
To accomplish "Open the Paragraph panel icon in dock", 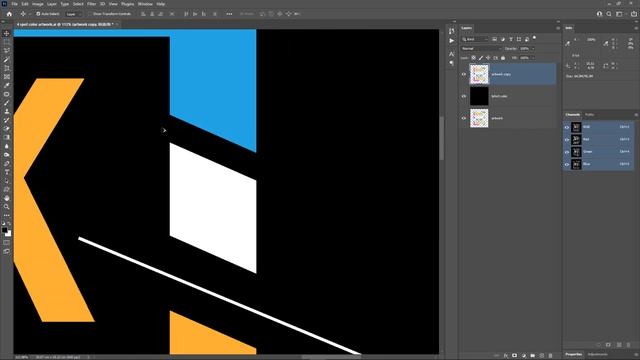I will click(x=451, y=63).
